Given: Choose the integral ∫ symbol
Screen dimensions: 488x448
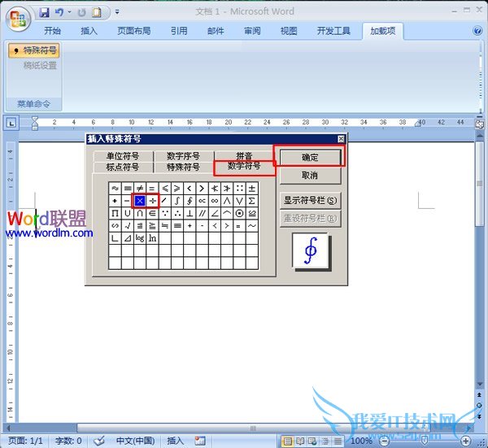Looking at the screenshot, I should pos(177,201).
